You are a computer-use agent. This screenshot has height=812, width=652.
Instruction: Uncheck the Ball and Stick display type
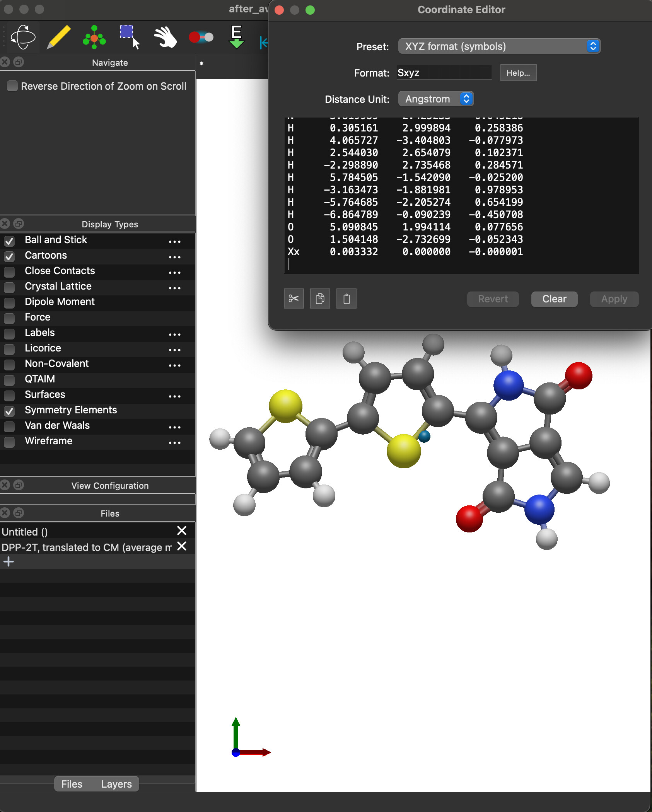(9, 241)
